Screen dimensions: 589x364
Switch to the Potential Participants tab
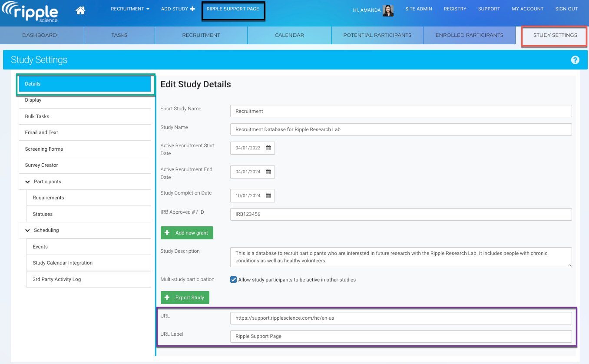click(x=377, y=35)
